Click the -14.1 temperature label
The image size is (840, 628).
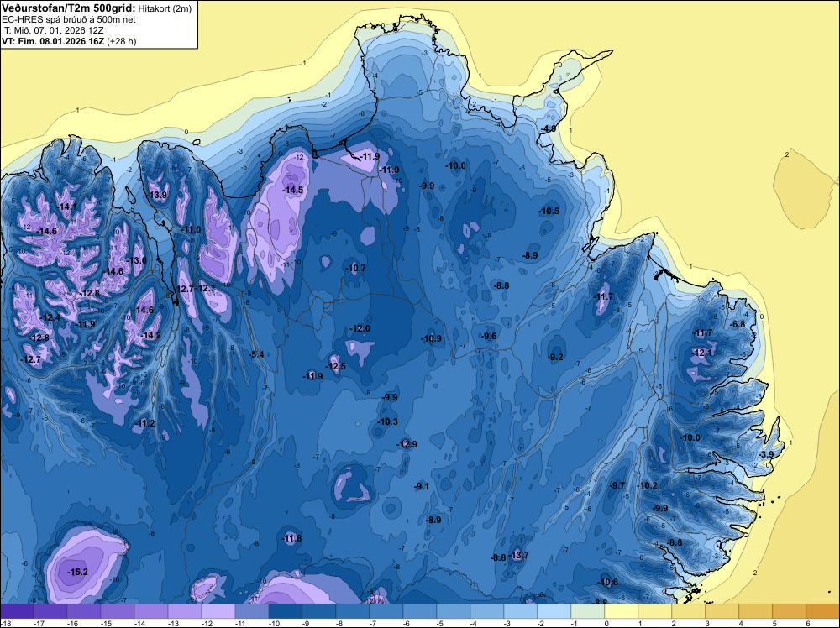point(66,207)
